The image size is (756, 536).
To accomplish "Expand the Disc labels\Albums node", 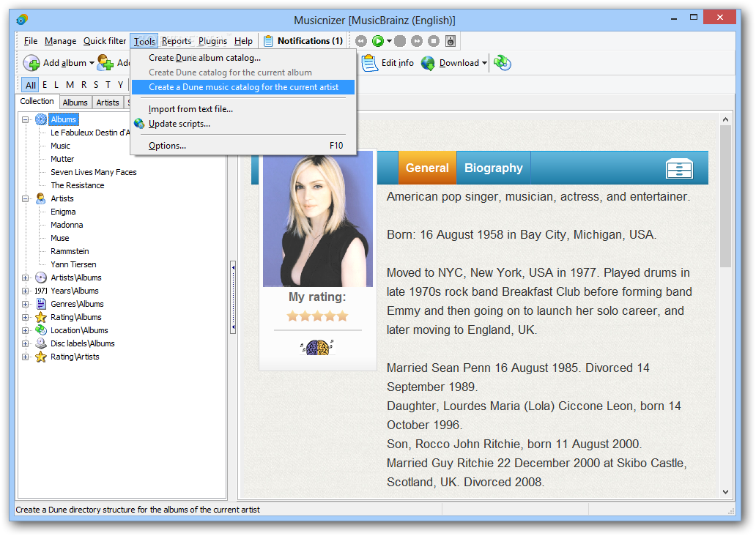I will pyautogui.click(x=25, y=343).
